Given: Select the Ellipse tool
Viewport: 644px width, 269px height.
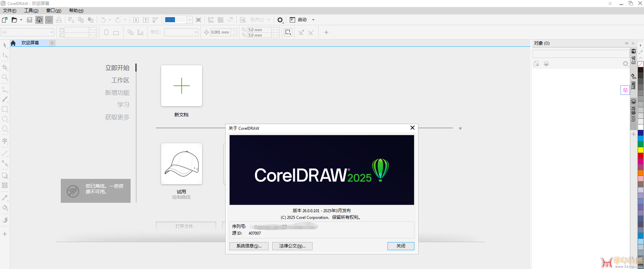Looking at the screenshot, I should point(5,119).
